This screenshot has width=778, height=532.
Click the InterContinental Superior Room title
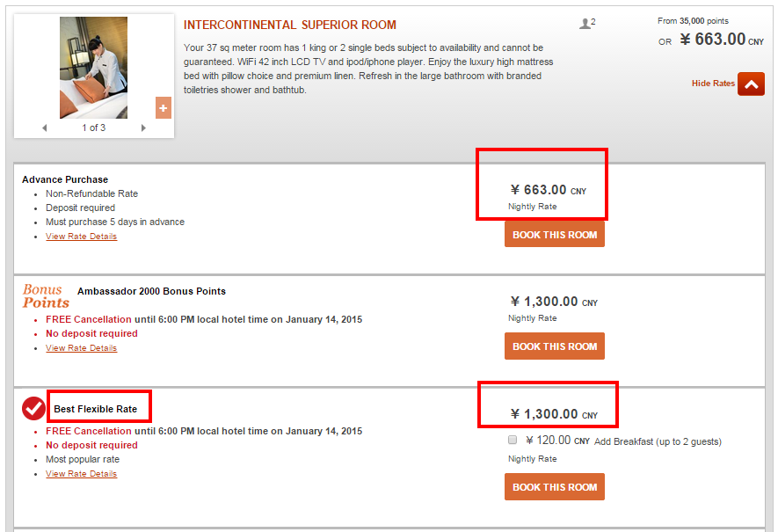290,25
